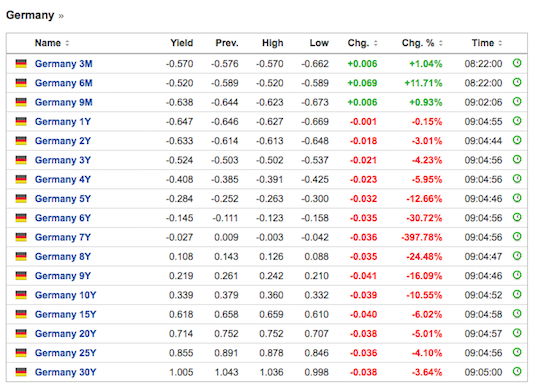Image resolution: width=536 pixels, height=391 pixels.
Task: Click the clock icon in Germany 30Y row
Action: (517, 371)
